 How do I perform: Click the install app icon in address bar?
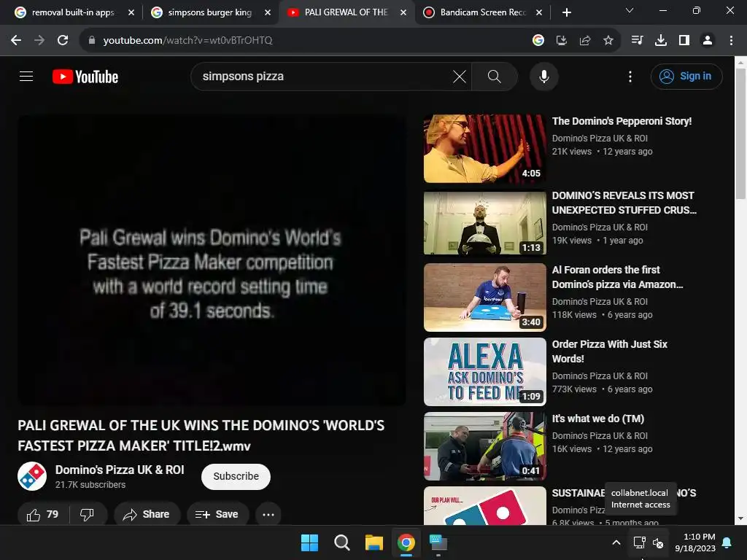click(562, 41)
